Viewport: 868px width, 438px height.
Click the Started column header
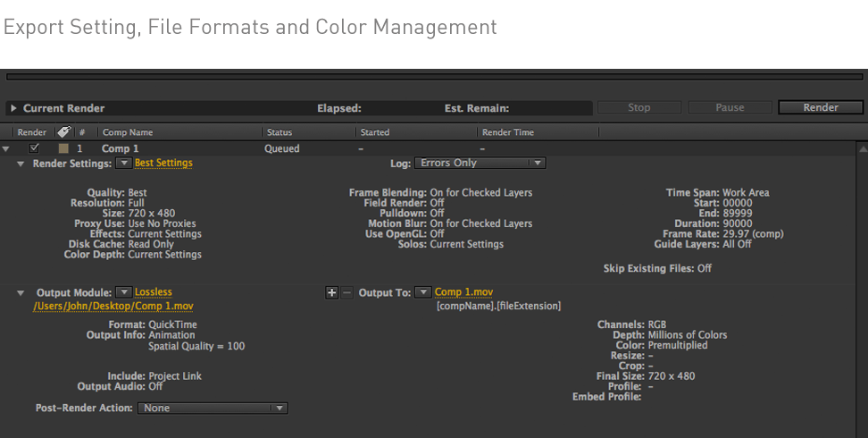(375, 132)
